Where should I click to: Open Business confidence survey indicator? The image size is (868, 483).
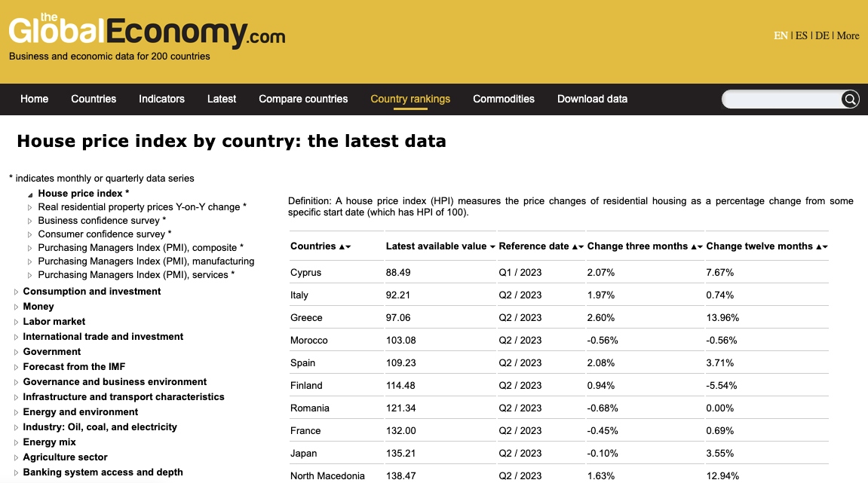point(102,221)
